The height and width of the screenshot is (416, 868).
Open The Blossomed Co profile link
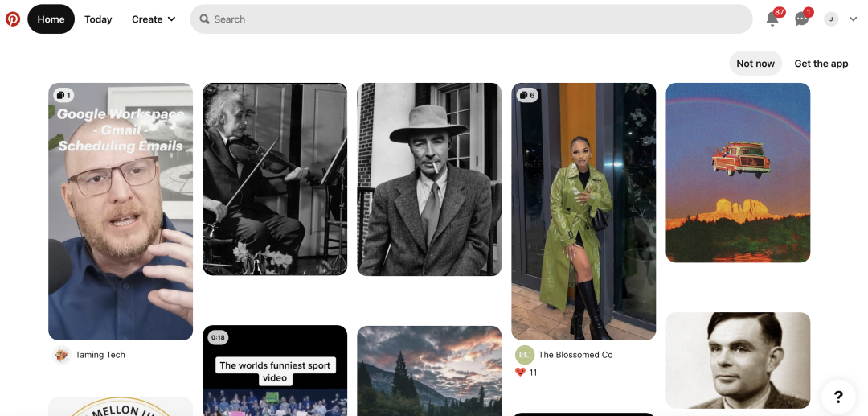point(575,355)
